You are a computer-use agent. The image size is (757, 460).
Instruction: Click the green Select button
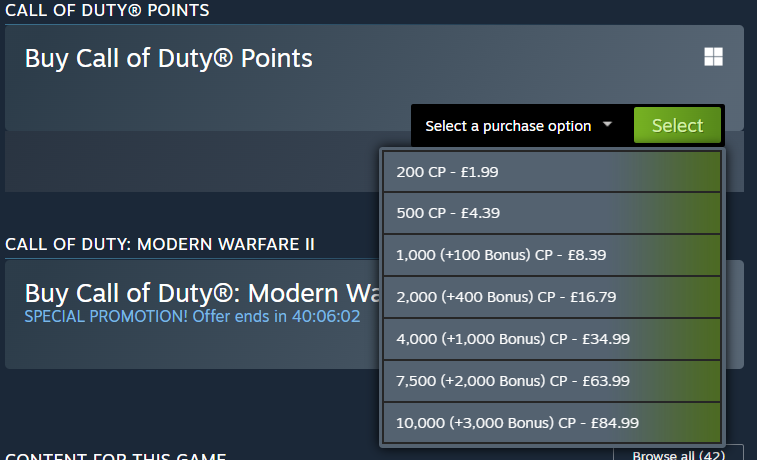click(x=677, y=125)
